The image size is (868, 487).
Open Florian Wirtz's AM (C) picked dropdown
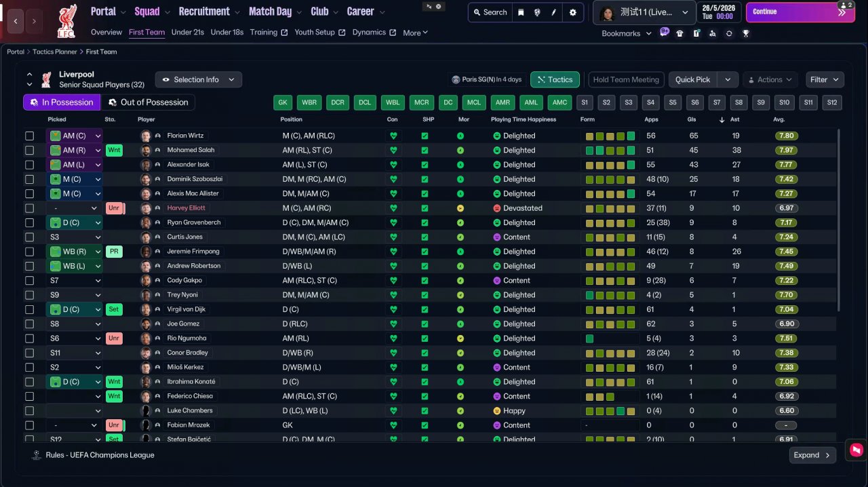pyautogui.click(x=74, y=136)
